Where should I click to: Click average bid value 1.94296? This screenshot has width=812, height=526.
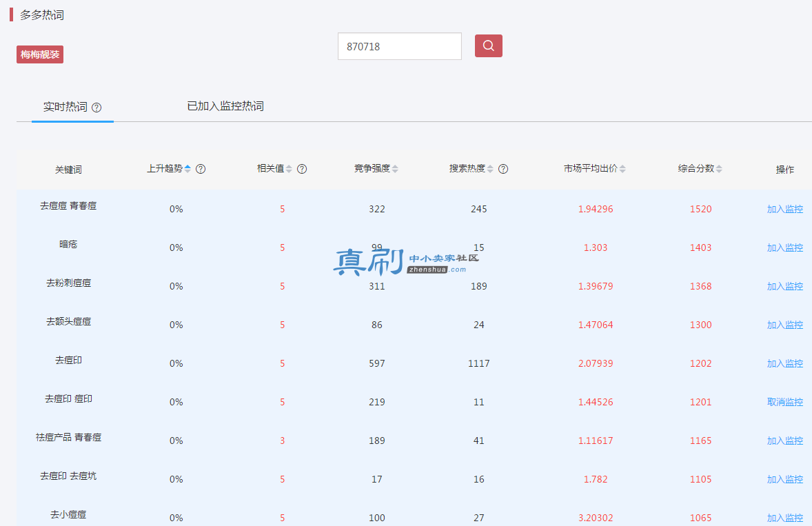pos(596,209)
